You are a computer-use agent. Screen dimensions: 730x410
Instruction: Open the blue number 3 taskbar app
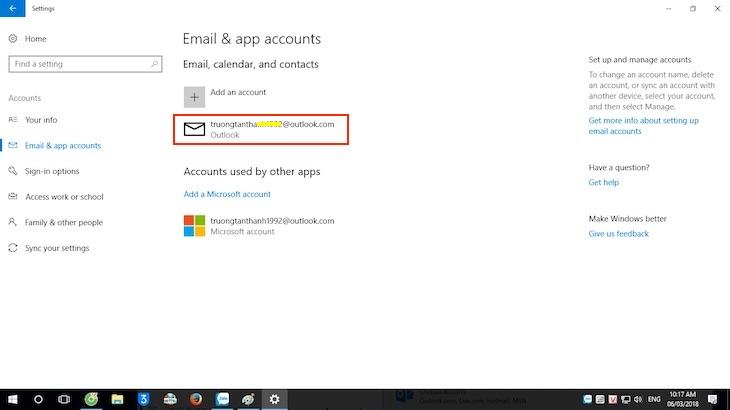pyautogui.click(x=143, y=399)
